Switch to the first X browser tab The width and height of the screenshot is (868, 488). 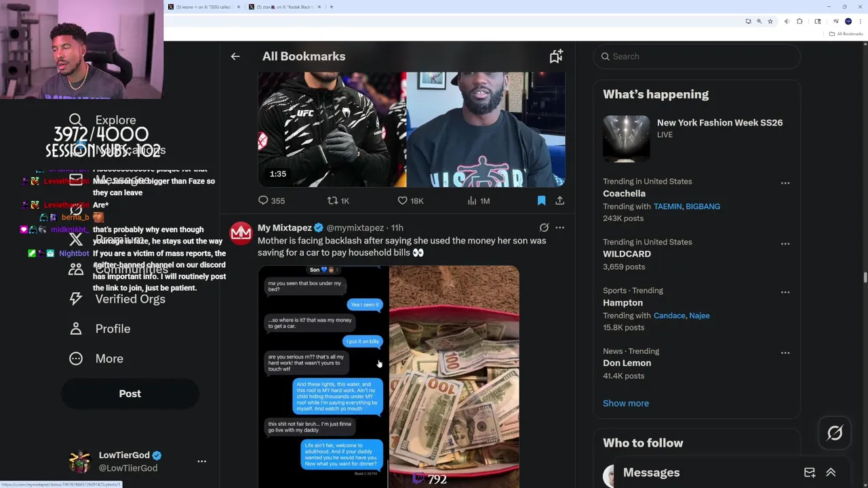point(203,7)
